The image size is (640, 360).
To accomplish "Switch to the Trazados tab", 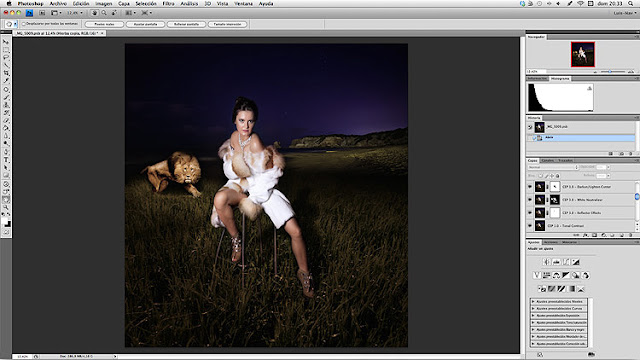I will click(566, 160).
